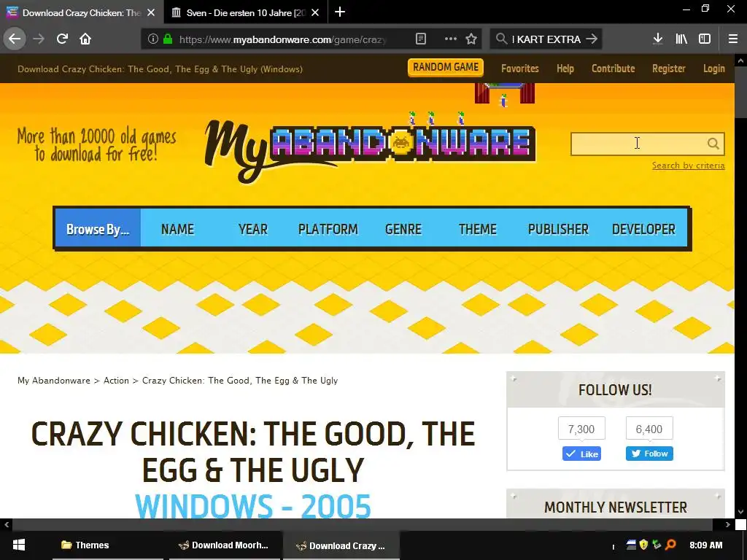Show site information via the info icon
Screen dimensions: 747x560
(152, 39)
